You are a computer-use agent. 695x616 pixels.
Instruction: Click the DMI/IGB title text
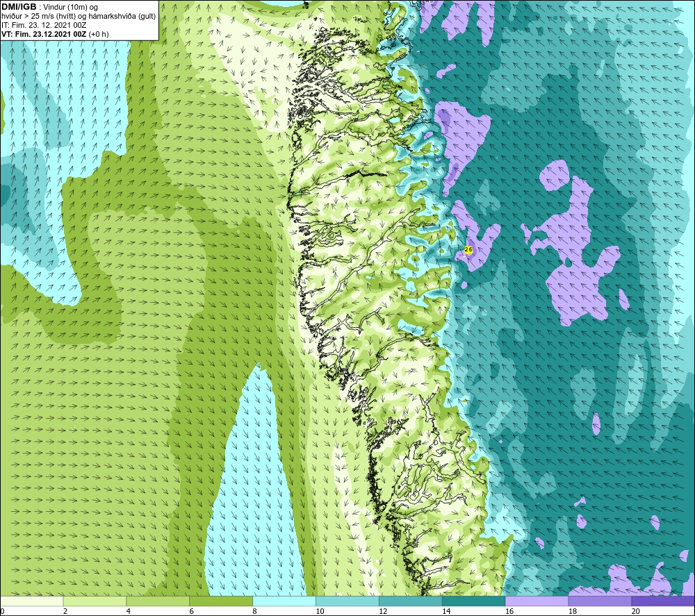pyautogui.click(x=19, y=7)
